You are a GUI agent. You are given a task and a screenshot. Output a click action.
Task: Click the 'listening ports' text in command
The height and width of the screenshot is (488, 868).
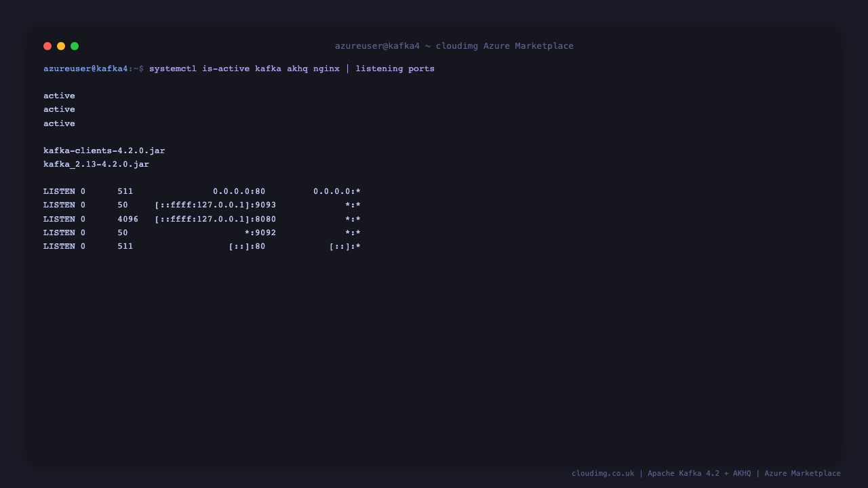pyautogui.click(x=395, y=68)
